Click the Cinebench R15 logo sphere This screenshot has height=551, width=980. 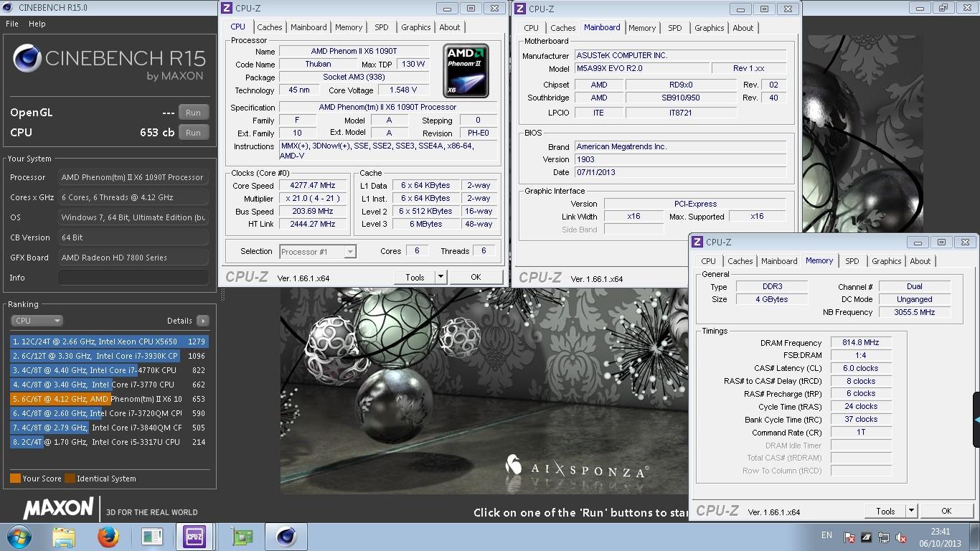pyautogui.click(x=27, y=59)
